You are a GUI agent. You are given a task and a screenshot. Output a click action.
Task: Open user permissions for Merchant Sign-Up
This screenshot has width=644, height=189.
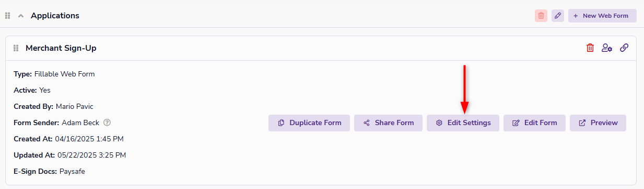[607, 48]
